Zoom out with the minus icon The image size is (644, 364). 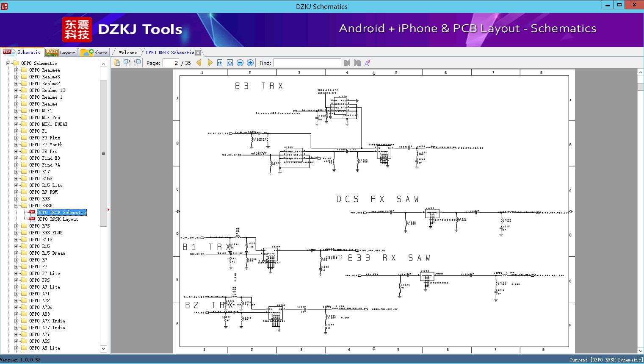[240, 63]
